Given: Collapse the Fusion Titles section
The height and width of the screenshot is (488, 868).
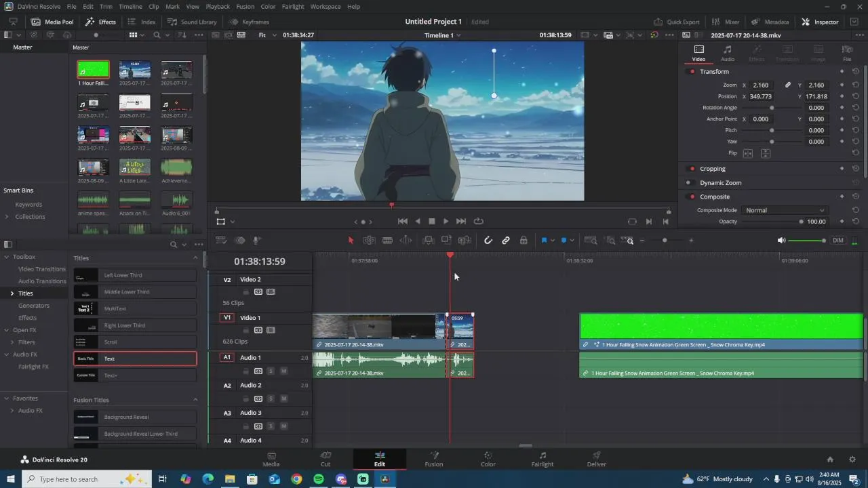Looking at the screenshot, I should coord(195,400).
